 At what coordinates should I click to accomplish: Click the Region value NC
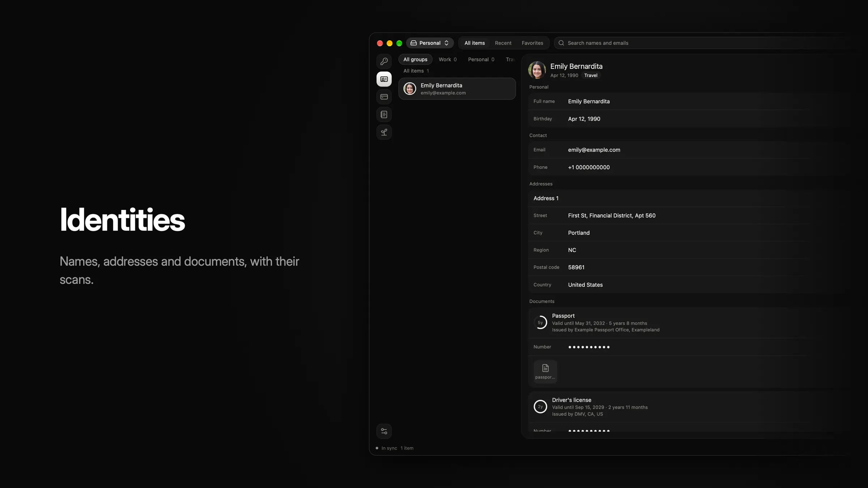pyautogui.click(x=572, y=250)
